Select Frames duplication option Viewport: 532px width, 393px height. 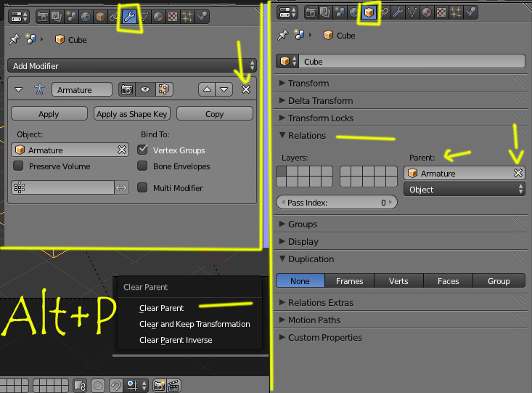tap(349, 281)
